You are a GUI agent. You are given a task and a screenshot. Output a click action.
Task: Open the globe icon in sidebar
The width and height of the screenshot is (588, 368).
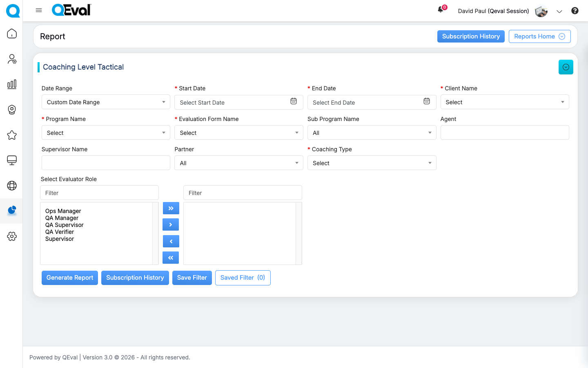click(12, 186)
